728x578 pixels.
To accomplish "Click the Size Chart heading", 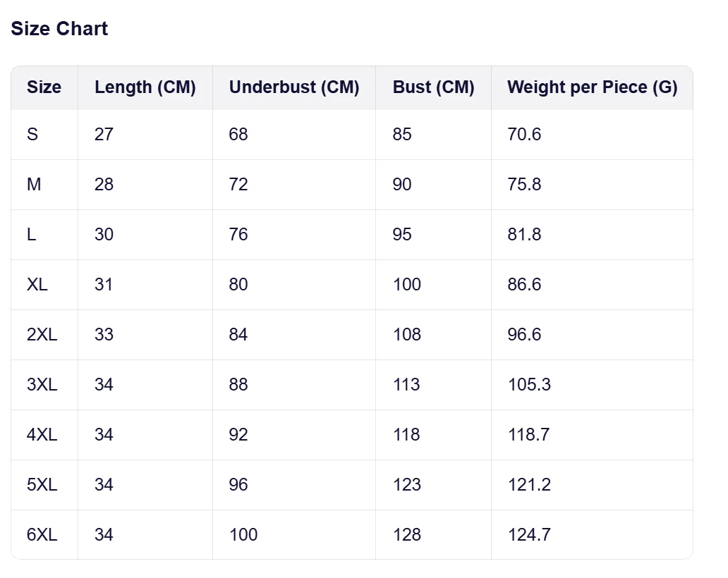I will (x=59, y=29).
